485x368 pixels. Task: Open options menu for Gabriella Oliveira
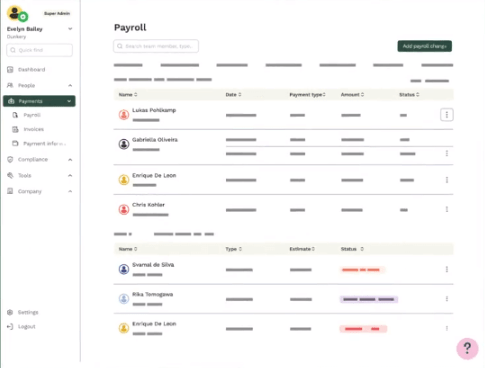click(447, 153)
